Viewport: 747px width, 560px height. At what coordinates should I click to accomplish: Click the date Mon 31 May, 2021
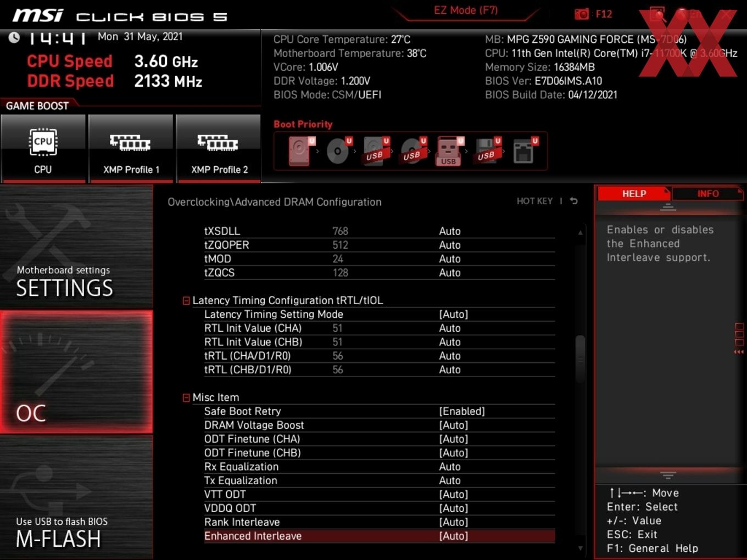[x=140, y=36]
